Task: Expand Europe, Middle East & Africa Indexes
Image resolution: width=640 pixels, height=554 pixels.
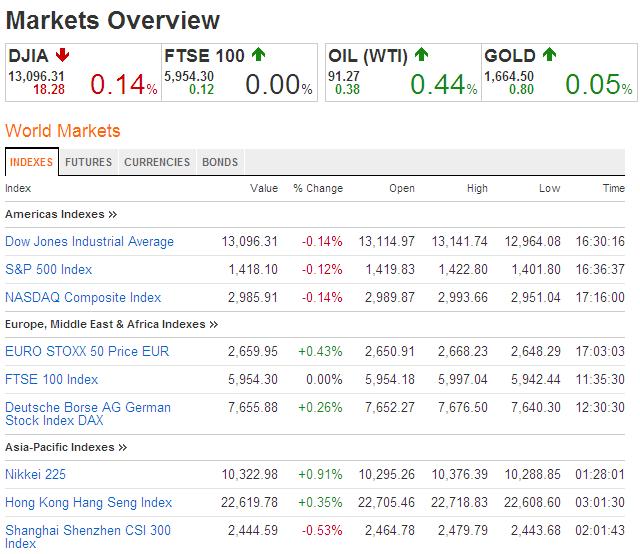Action: click(111, 324)
